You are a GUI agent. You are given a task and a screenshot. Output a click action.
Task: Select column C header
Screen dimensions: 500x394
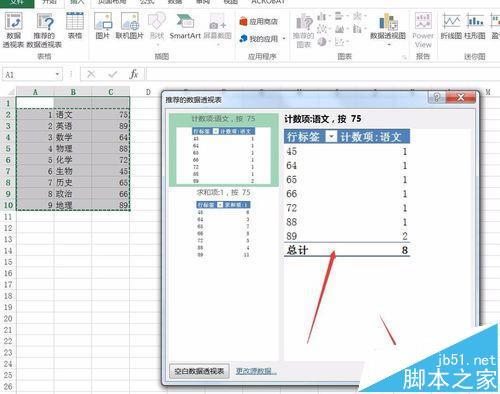[111, 92]
